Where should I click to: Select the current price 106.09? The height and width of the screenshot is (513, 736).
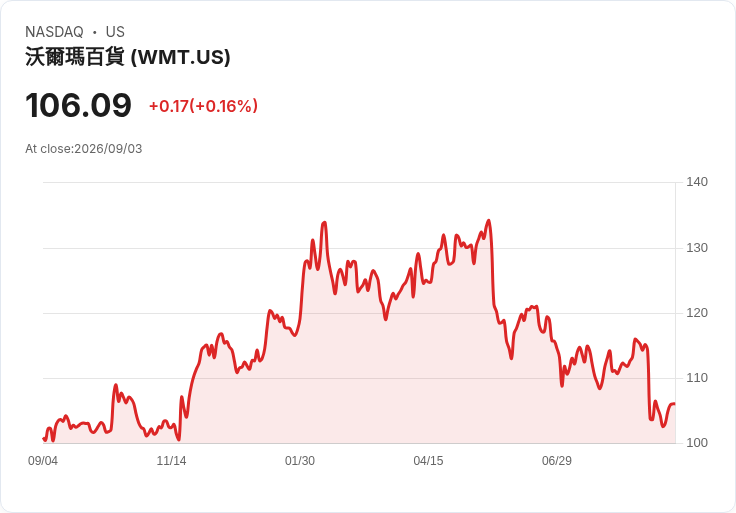tap(78, 105)
